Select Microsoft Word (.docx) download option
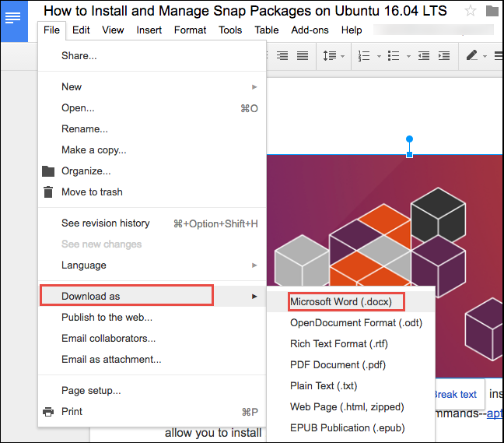 [x=341, y=301]
